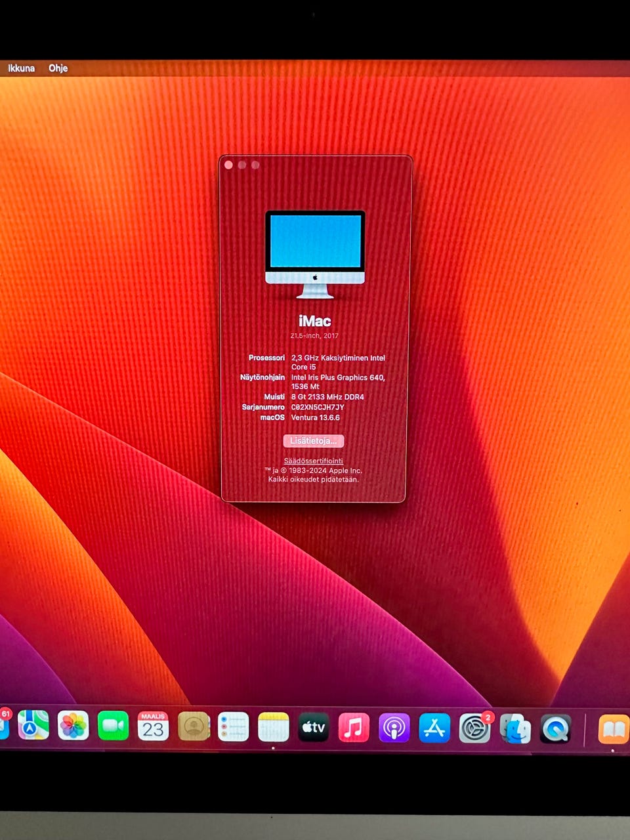The width and height of the screenshot is (630, 840).
Task: Click the '21.5-inch, 2017' model text
Action: (315, 336)
